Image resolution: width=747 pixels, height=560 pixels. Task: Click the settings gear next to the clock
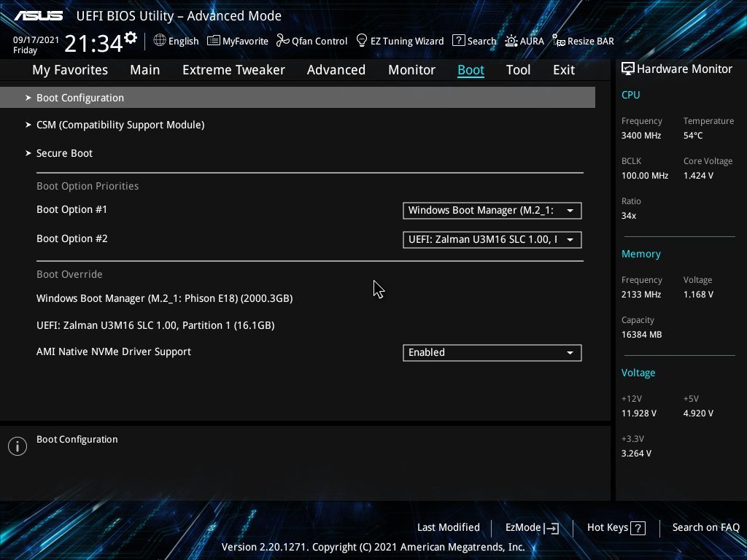click(x=130, y=38)
